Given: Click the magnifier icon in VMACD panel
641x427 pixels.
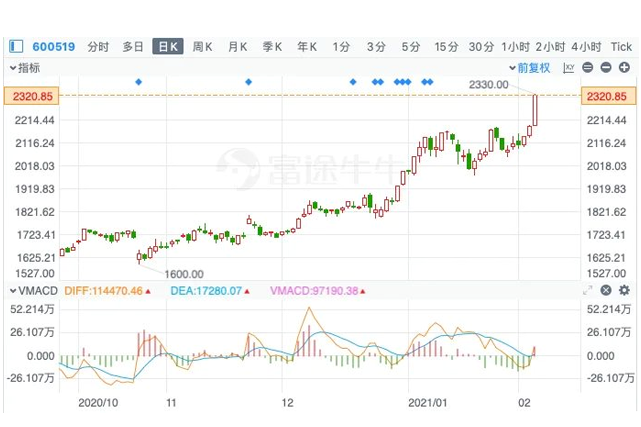Looking at the screenshot, I should point(606,290).
